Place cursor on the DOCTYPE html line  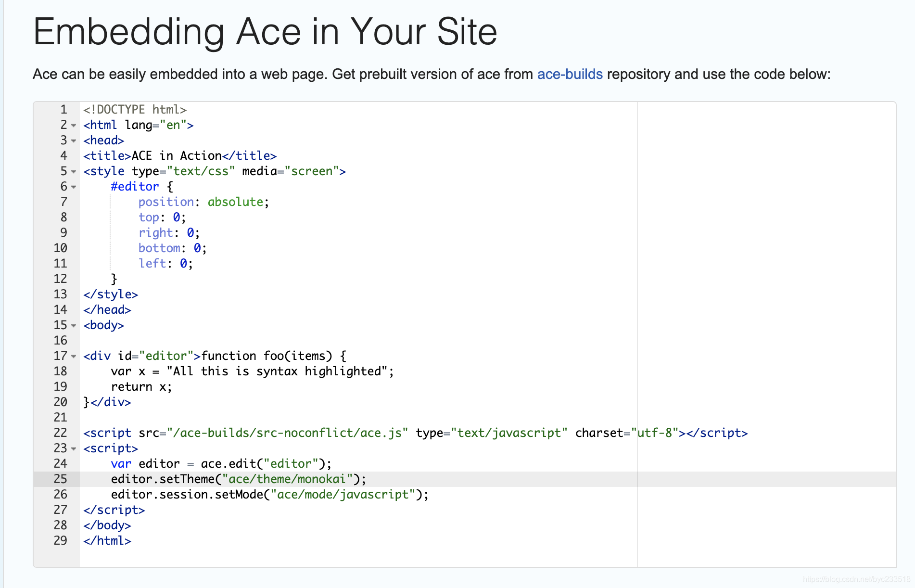(x=135, y=110)
